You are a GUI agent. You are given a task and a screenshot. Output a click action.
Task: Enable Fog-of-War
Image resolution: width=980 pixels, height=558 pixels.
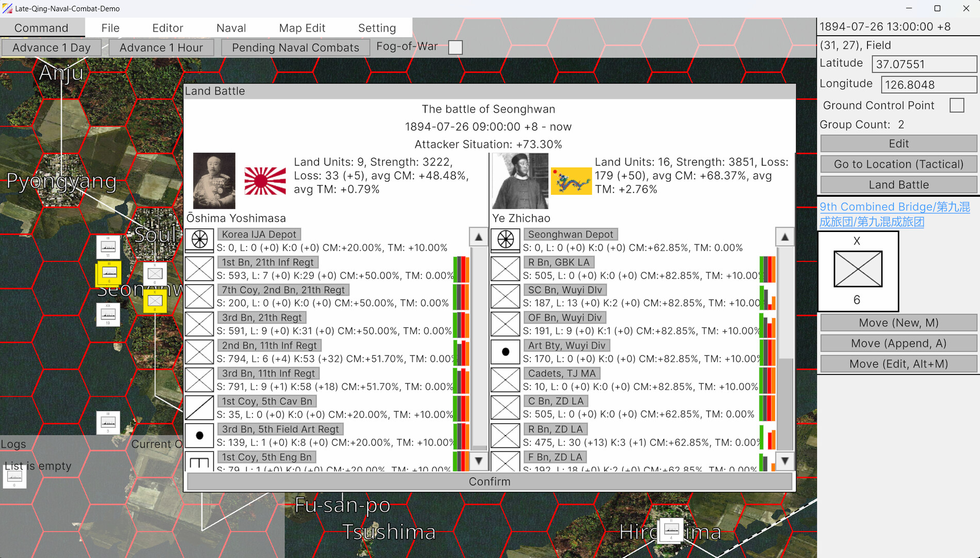click(x=455, y=47)
